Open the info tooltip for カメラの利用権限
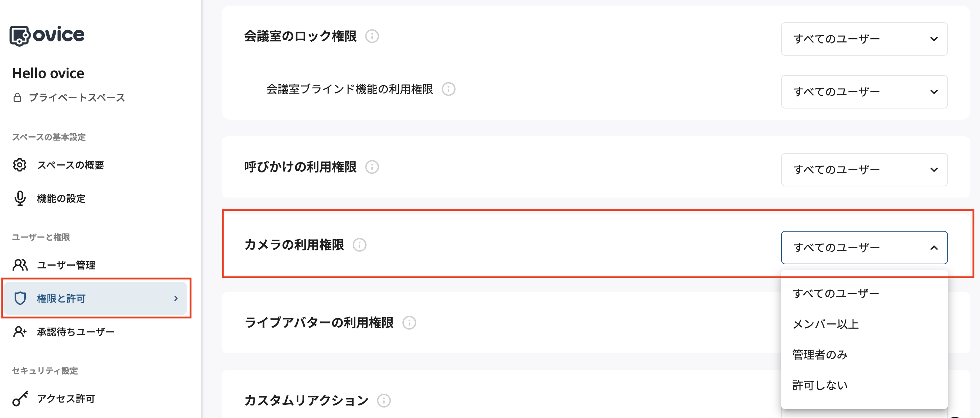The width and height of the screenshot is (980, 418). [360, 245]
